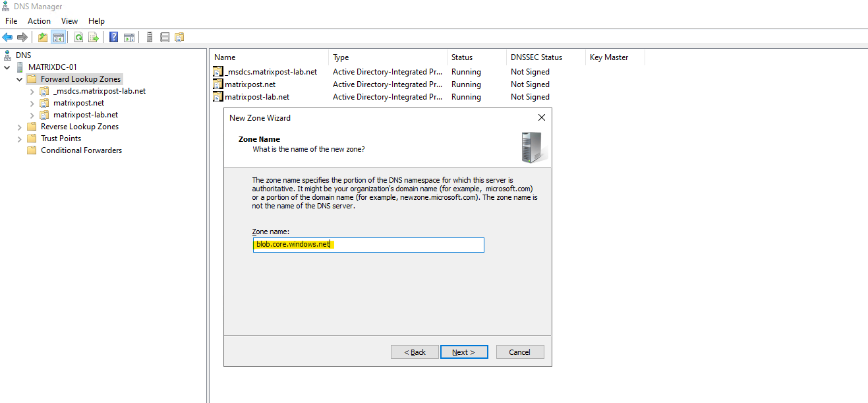Click tree zone icon beside matrixpost.net
The height and width of the screenshot is (403, 868).
coord(44,103)
